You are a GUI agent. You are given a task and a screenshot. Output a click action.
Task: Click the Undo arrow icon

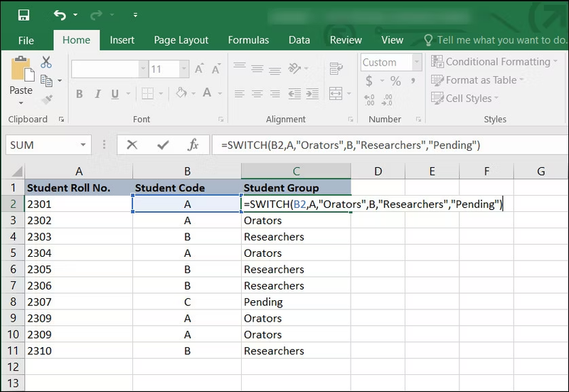pos(60,15)
